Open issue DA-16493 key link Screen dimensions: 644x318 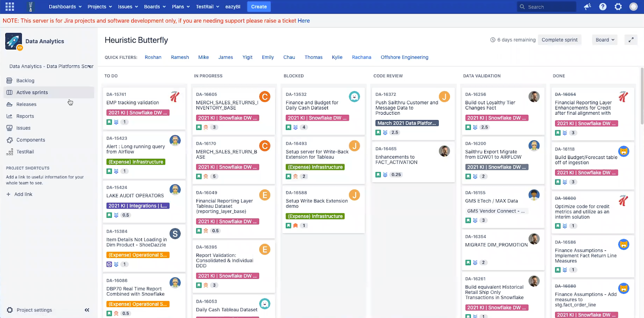tap(296, 143)
